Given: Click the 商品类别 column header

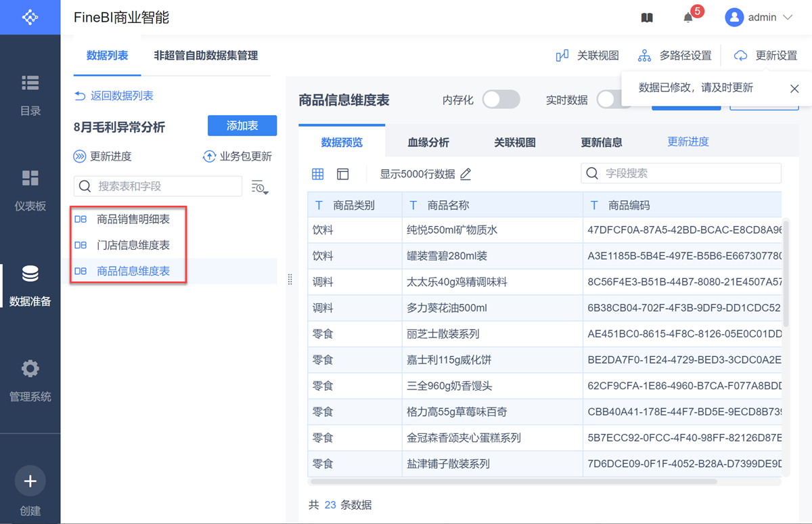Looking at the screenshot, I should click(355, 205).
